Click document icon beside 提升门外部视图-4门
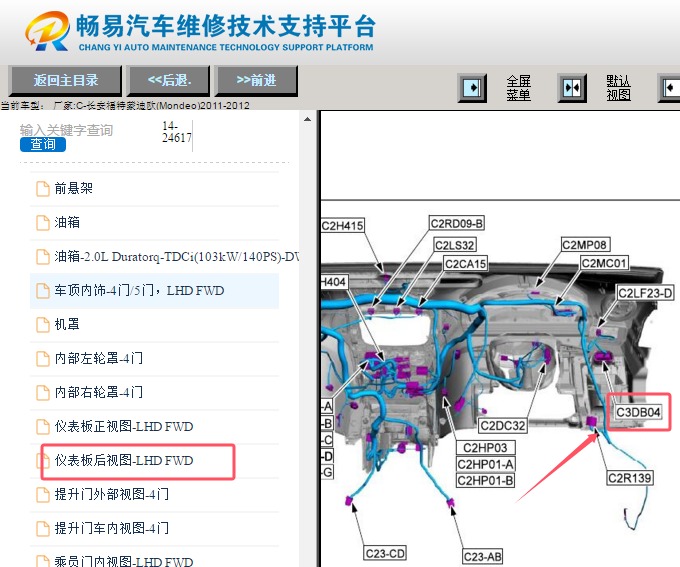 tap(42, 495)
